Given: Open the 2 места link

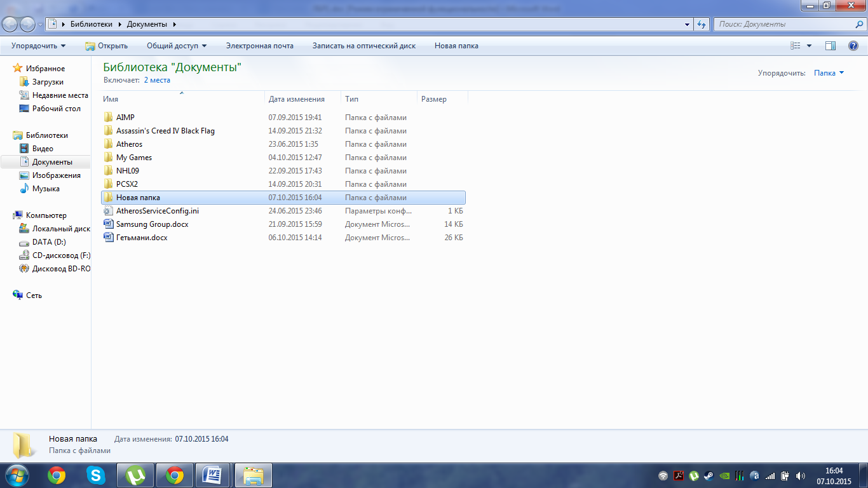Looking at the screenshot, I should 157,80.
